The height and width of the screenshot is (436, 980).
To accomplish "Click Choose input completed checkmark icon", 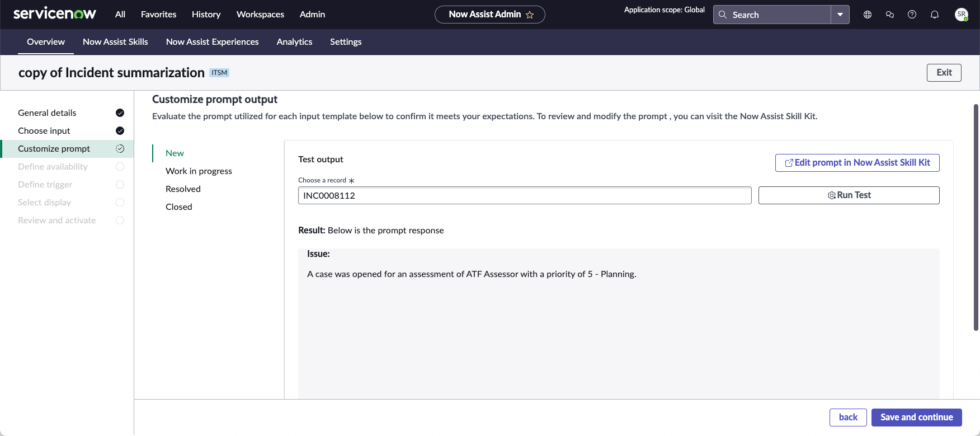I will [x=120, y=131].
